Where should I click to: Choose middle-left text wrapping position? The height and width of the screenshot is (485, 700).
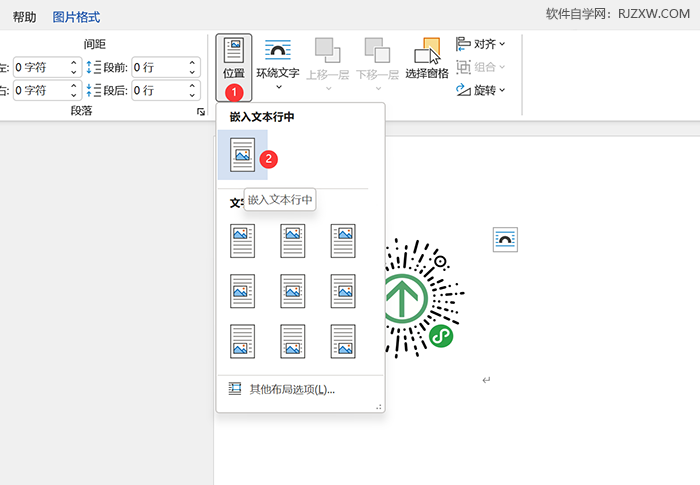242,291
